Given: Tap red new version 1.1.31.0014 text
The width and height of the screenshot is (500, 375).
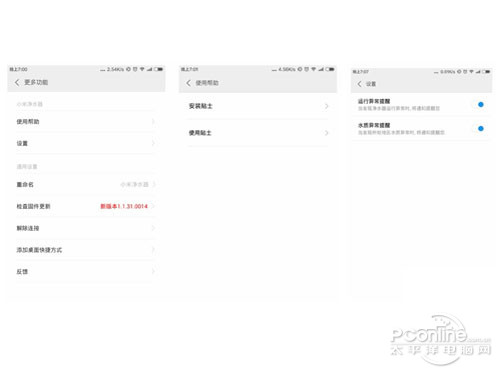Looking at the screenshot, I should coord(124,206).
